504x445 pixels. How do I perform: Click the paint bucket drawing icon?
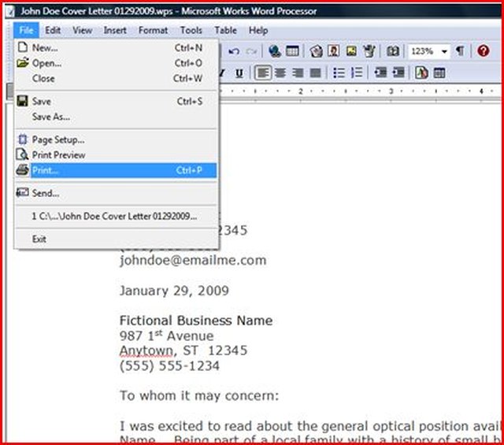tap(369, 51)
